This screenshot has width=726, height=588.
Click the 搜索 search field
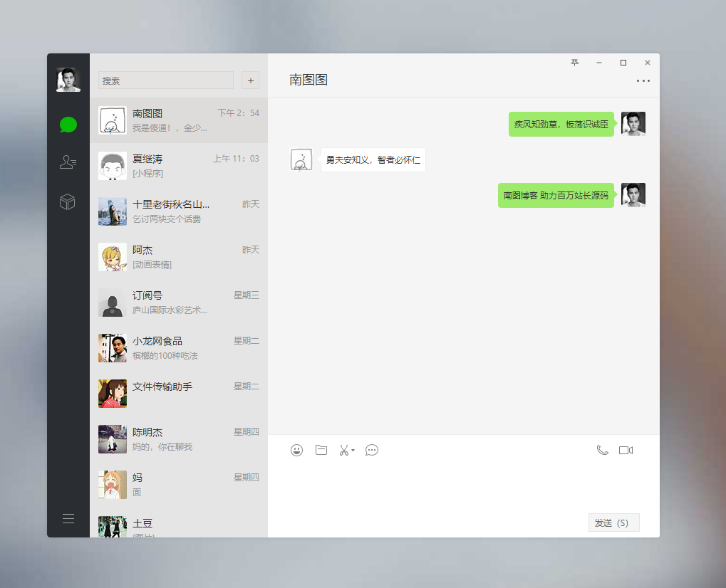coord(166,80)
